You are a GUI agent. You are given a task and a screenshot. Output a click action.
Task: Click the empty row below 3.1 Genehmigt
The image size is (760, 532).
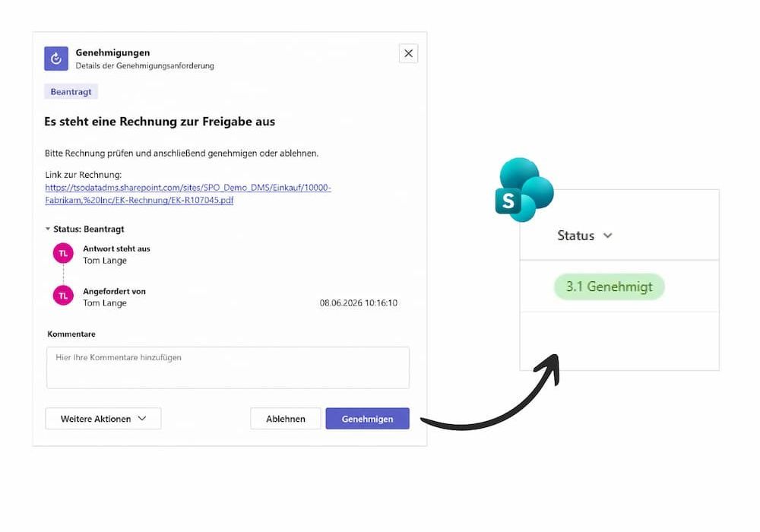click(x=619, y=341)
